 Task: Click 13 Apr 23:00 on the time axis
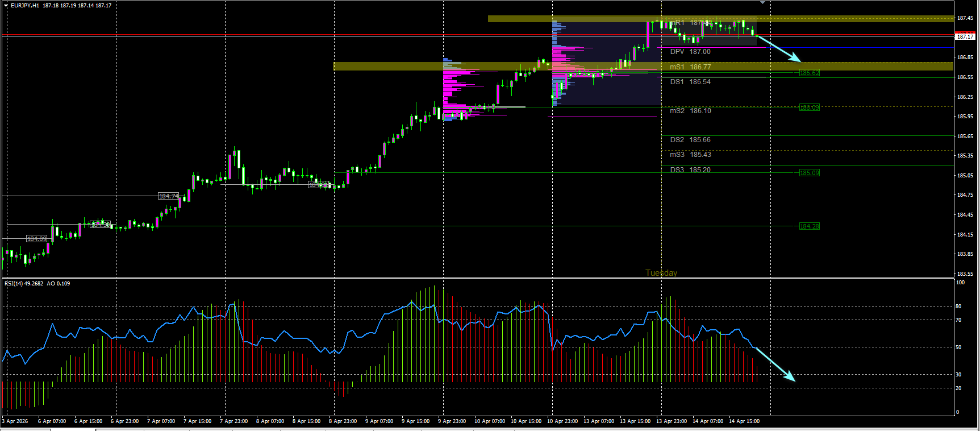point(672,421)
